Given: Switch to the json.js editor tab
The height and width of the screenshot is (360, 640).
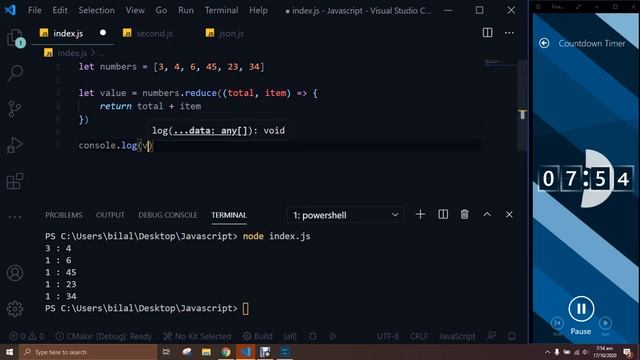Looking at the screenshot, I should pyautogui.click(x=231, y=33).
